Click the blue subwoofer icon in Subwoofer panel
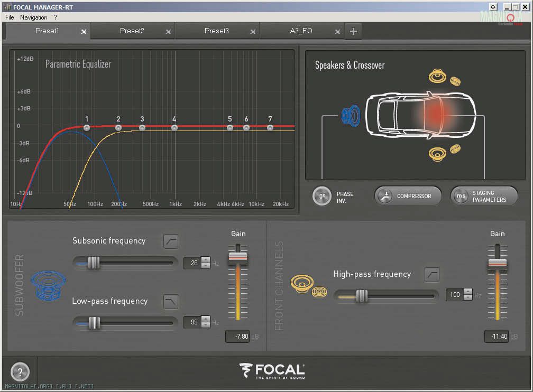This screenshot has width=533, height=392. click(48, 286)
